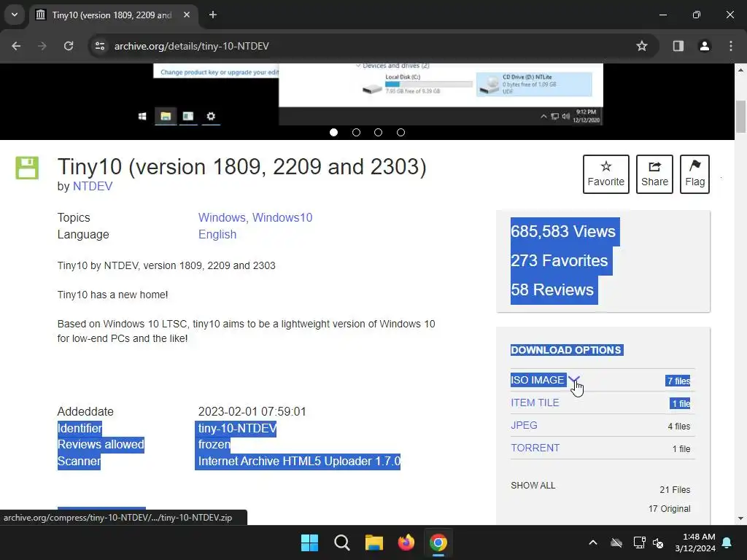Click the Addeddate value 2023-02-01 07:59:01
Image resolution: width=747 pixels, height=560 pixels.
(x=252, y=411)
